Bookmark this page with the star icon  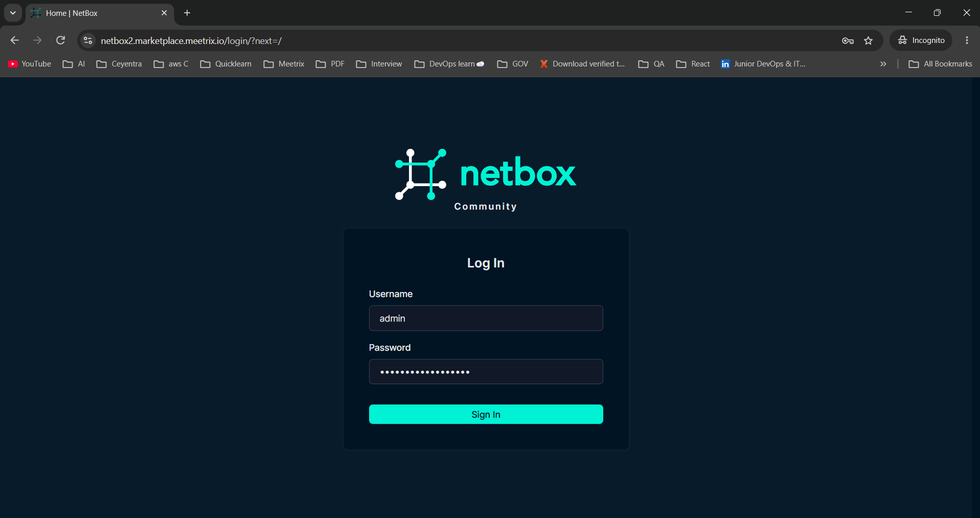869,41
